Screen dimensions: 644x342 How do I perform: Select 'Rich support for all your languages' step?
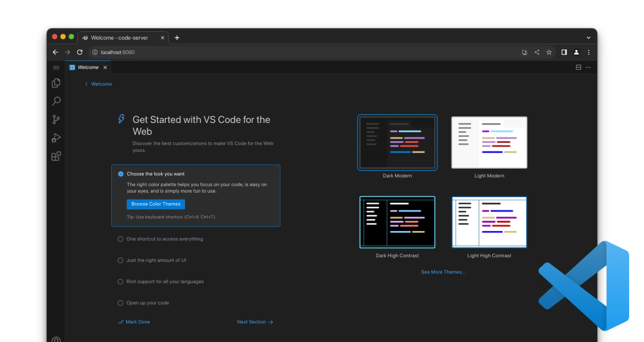coord(161,282)
